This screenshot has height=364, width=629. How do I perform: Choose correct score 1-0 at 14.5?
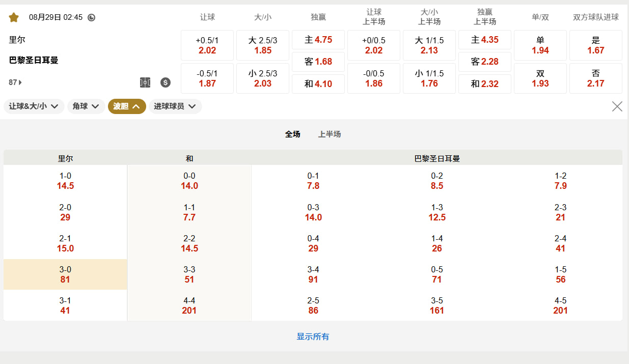(65, 181)
